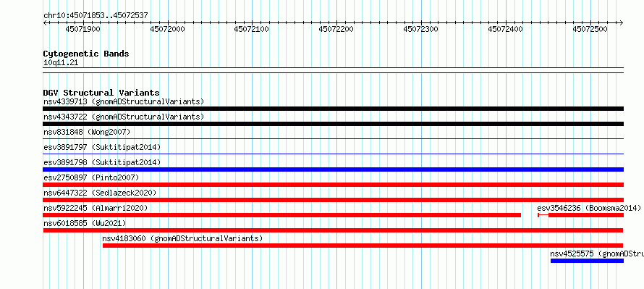
Task: Click thin blue line under nsv831848
Action: coord(333,139)
